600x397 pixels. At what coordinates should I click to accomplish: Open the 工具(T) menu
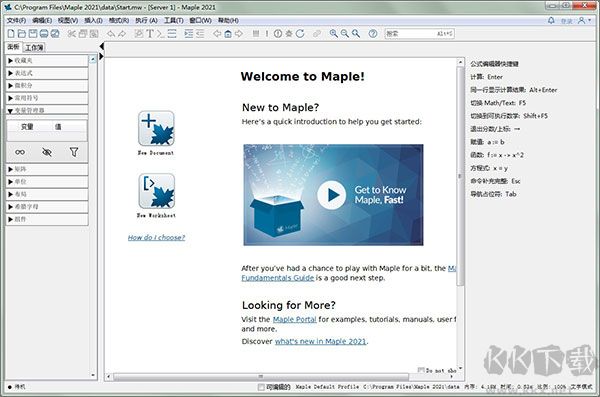tap(174, 20)
